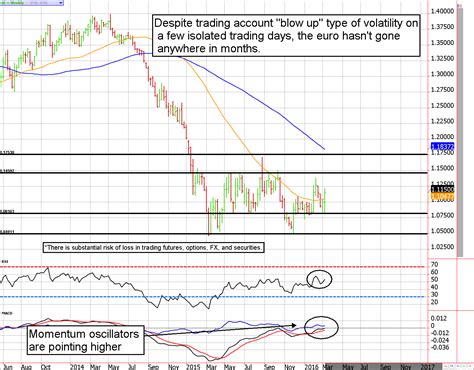This screenshot has height=370, width=474.
Task: Click the 1.25000 price-axis label
Action: (x=442, y=105)
